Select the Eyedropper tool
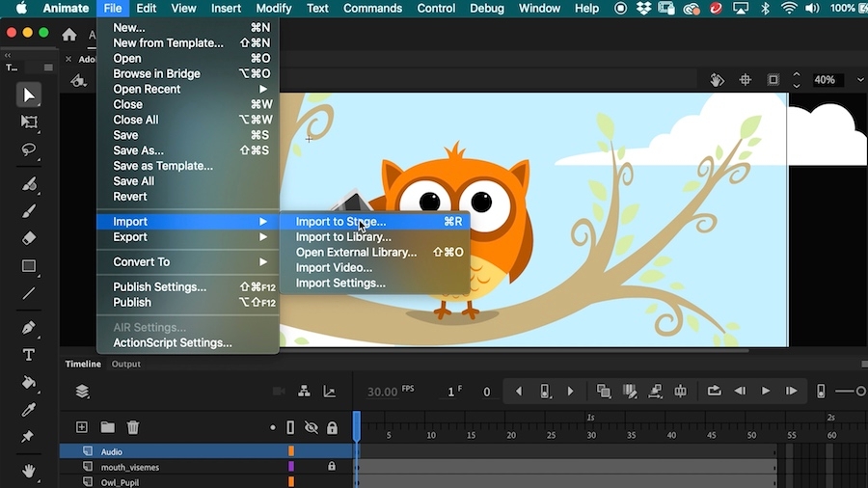 coord(29,410)
